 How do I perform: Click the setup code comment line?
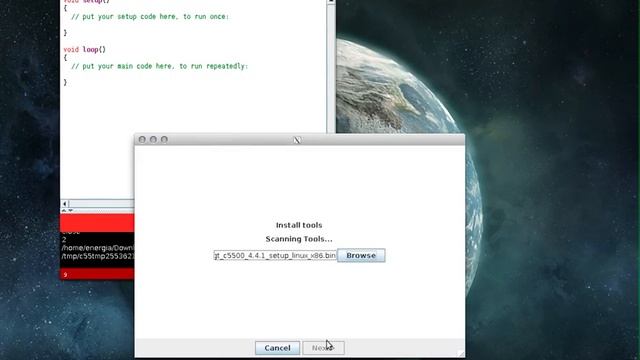(x=150, y=17)
